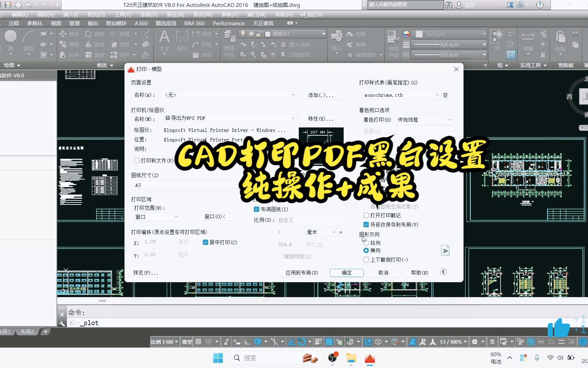
Task: Click the Insert block icon
Action: [337, 36]
